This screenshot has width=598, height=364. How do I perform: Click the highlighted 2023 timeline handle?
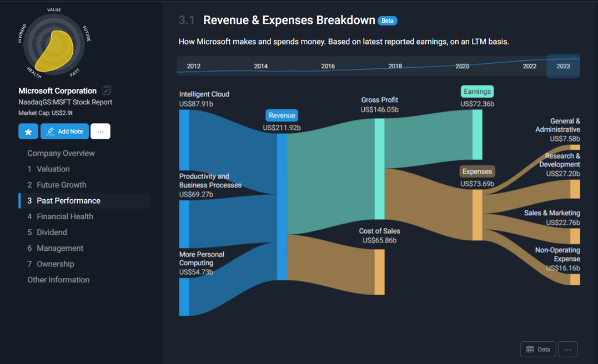[x=563, y=67]
